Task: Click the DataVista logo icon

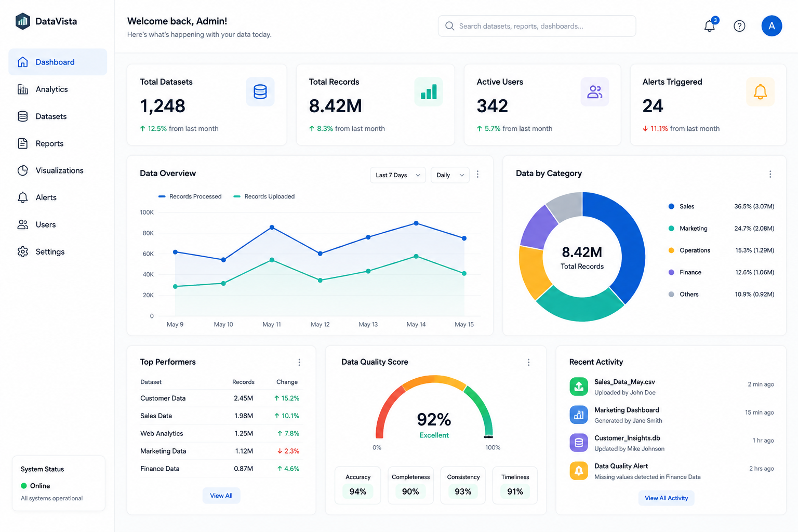Action: point(23,21)
